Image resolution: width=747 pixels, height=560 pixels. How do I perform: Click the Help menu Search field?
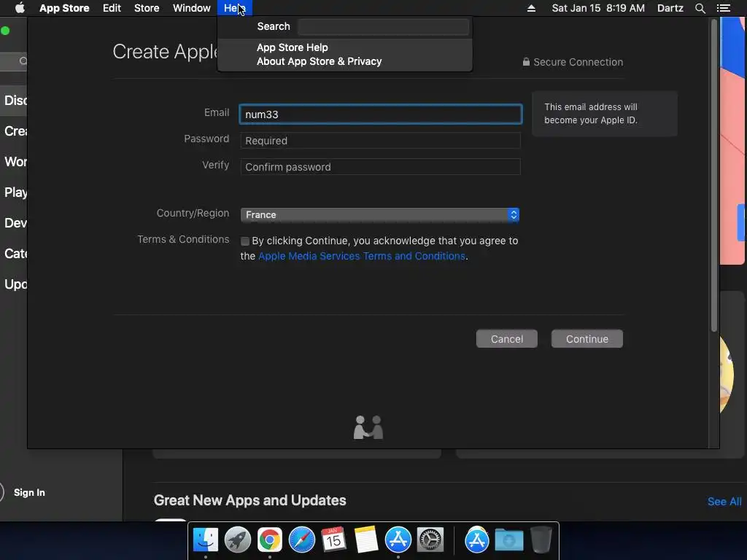coord(383,27)
